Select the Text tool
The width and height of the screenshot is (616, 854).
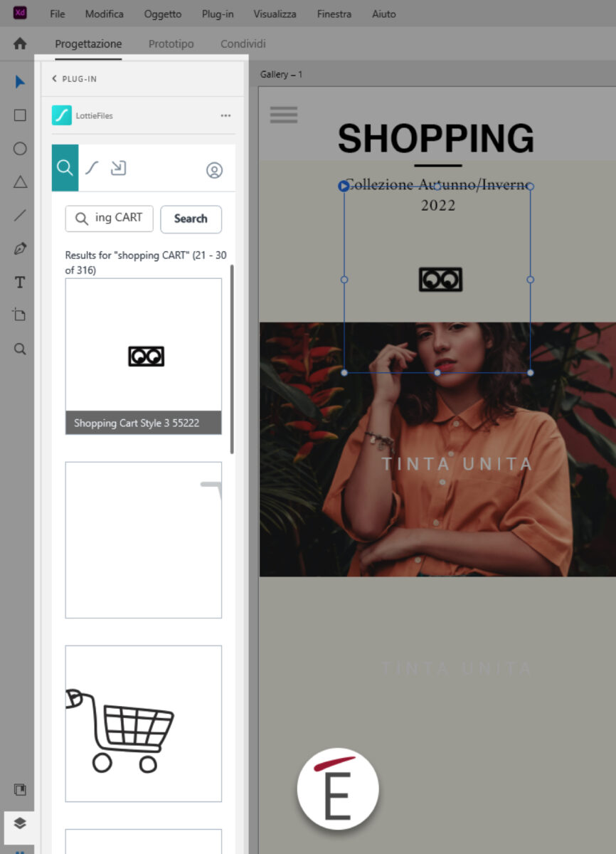click(20, 283)
